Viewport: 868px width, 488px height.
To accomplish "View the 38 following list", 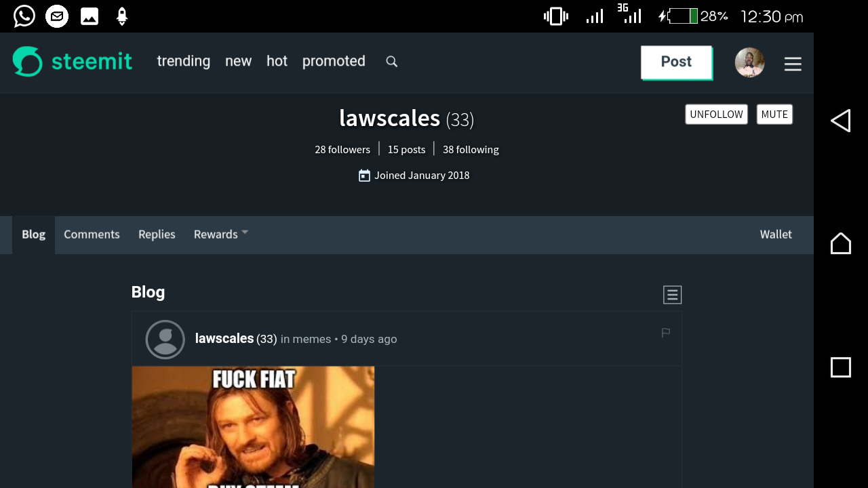I will (x=471, y=150).
